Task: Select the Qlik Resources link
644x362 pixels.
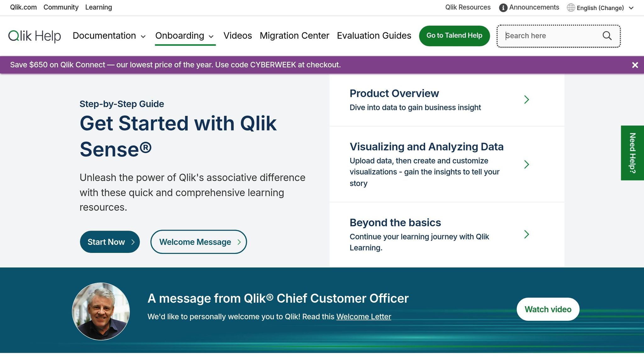Action: (468, 7)
